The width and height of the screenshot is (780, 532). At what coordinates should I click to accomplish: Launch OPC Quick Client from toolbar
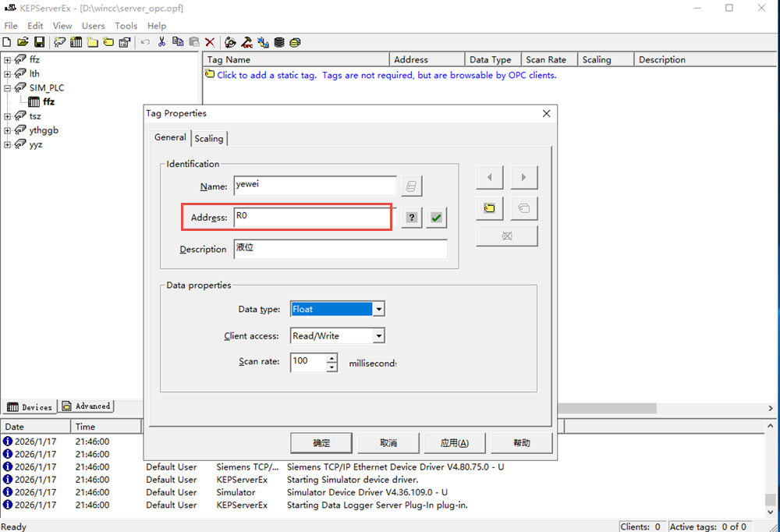pos(246,42)
